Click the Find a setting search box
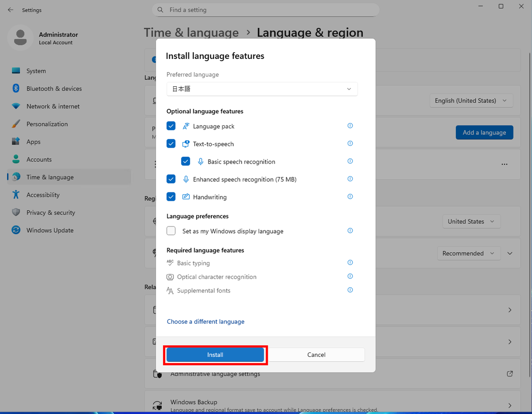Image resolution: width=532 pixels, height=414 pixels. click(x=266, y=9)
